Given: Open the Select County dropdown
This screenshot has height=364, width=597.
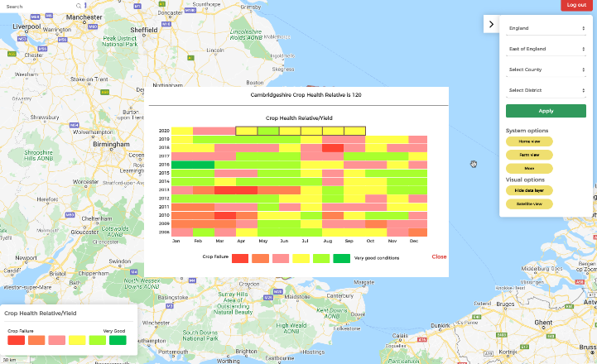Looking at the screenshot, I should point(546,69).
